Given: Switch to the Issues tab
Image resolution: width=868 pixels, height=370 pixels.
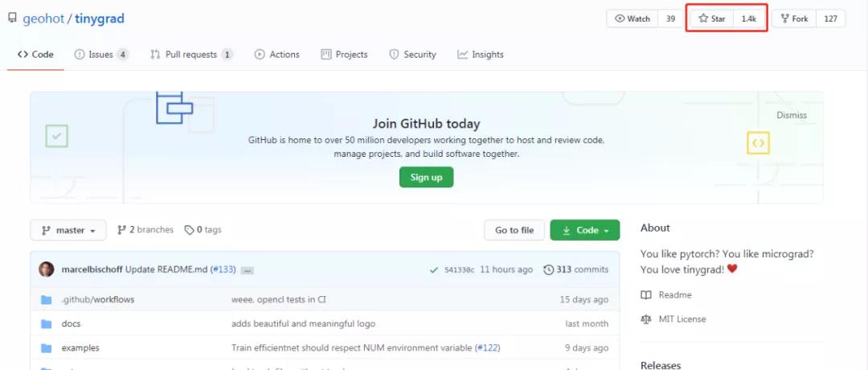Looking at the screenshot, I should (x=101, y=54).
